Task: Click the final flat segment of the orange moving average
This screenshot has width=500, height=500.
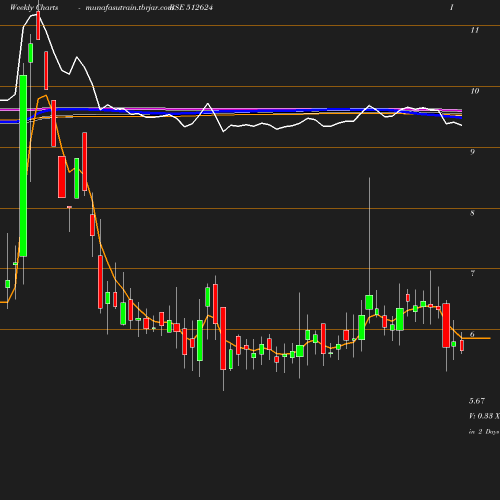Action: coord(476,338)
